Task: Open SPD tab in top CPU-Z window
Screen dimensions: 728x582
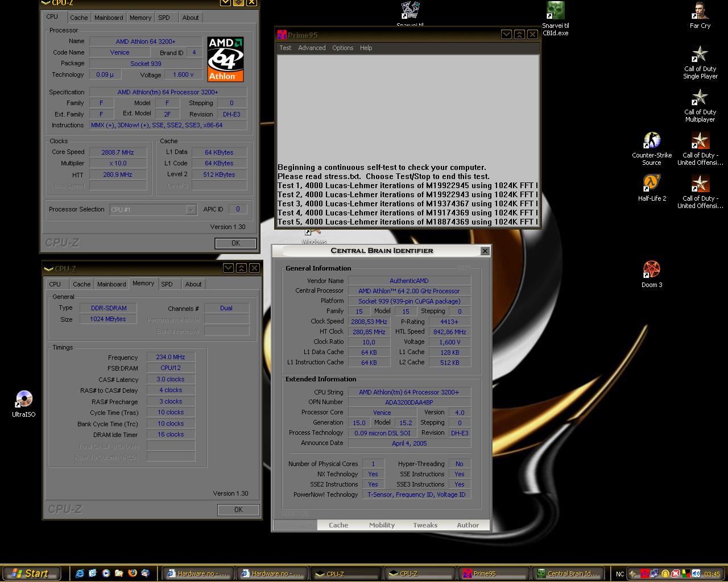Action: [164, 18]
